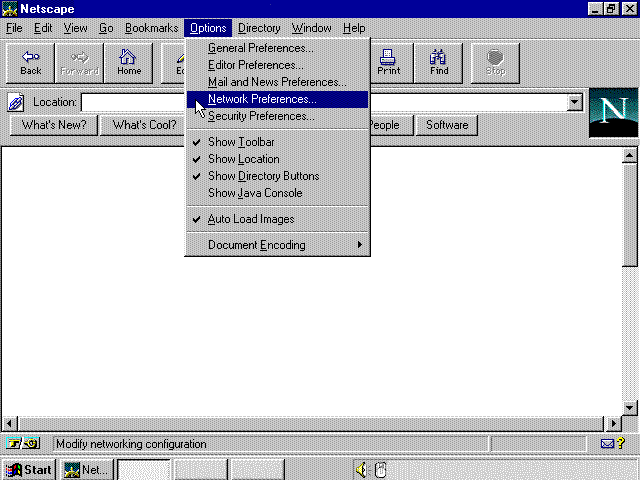Viewport: 640px width, 480px height.
Task: Click the mail envelope icon in status bar
Action: pyautogui.click(x=607, y=444)
